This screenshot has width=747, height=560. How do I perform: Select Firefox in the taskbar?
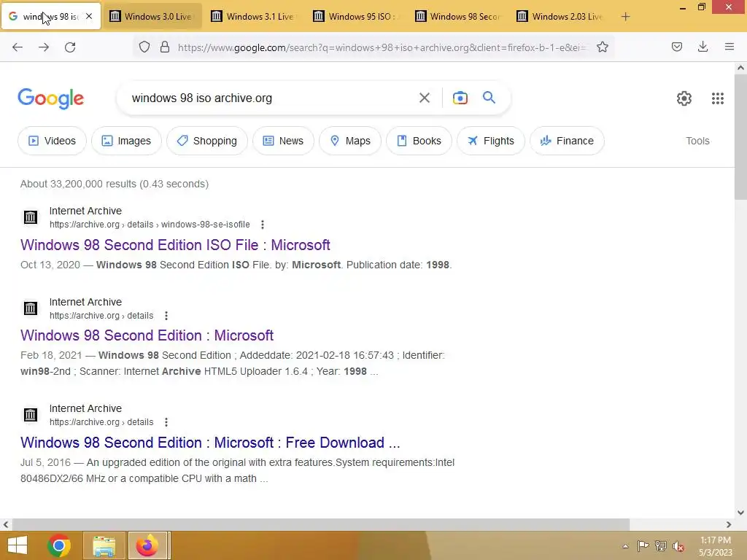[x=147, y=545]
